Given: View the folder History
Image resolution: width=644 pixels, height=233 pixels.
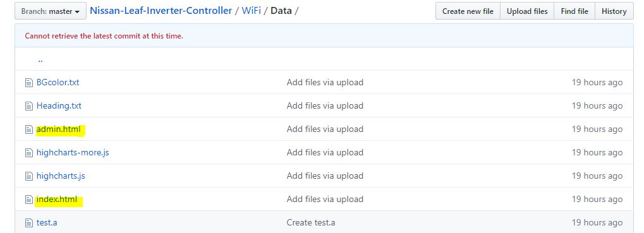Looking at the screenshot, I should click(x=614, y=11).
